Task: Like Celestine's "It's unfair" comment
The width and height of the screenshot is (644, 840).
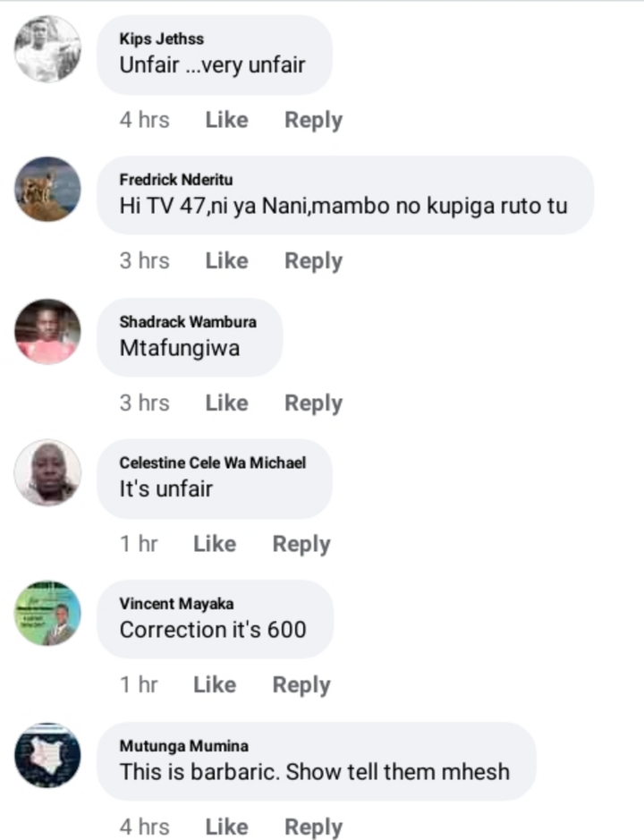Action: click(215, 543)
